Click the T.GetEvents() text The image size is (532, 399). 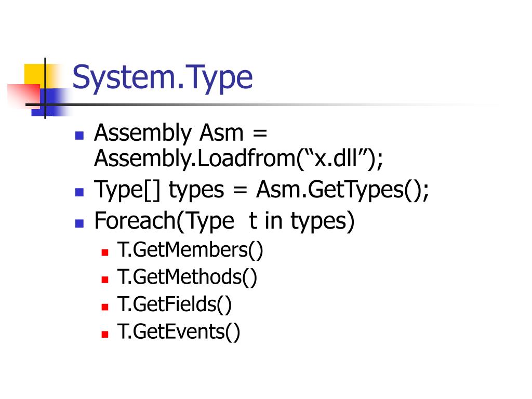coord(179,332)
